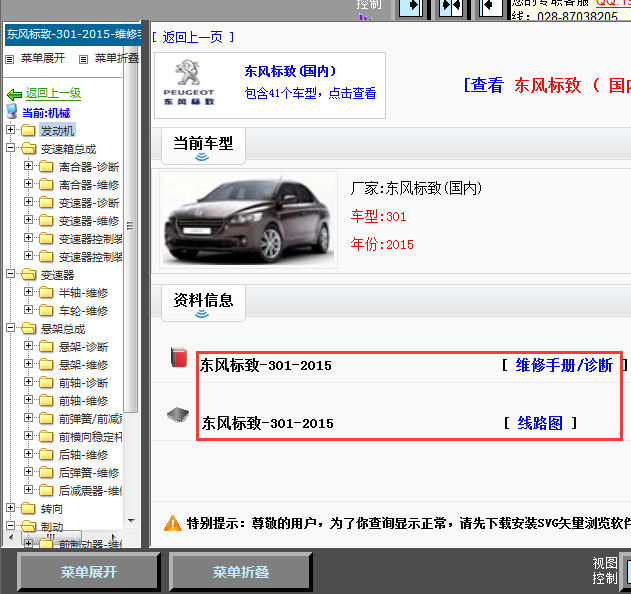Select the 制动 tree item

point(52,527)
